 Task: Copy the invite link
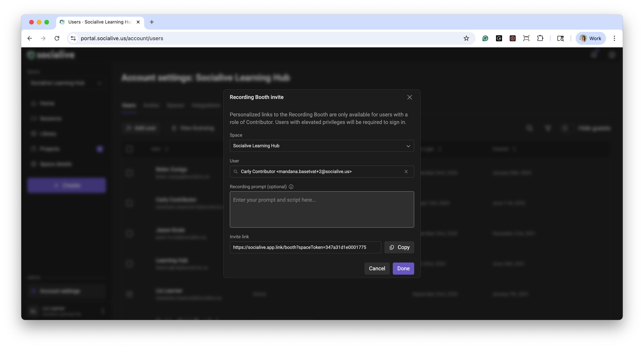(x=399, y=247)
